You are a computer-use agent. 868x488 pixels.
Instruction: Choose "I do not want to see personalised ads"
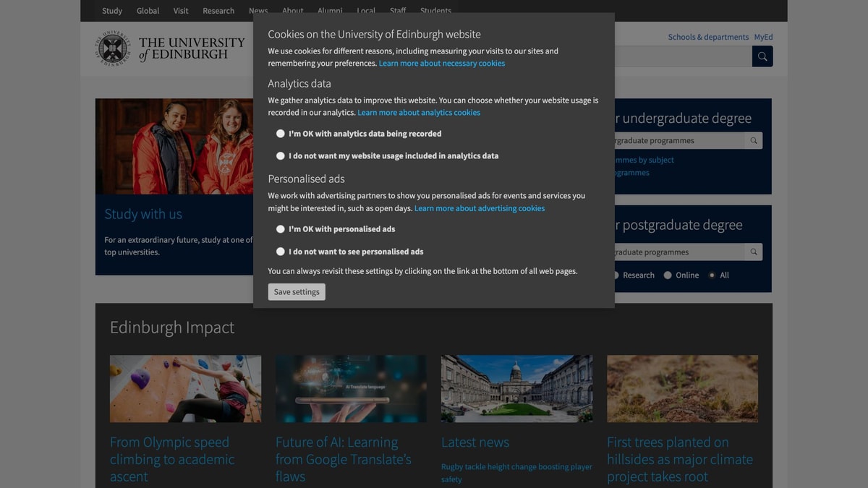pyautogui.click(x=281, y=252)
